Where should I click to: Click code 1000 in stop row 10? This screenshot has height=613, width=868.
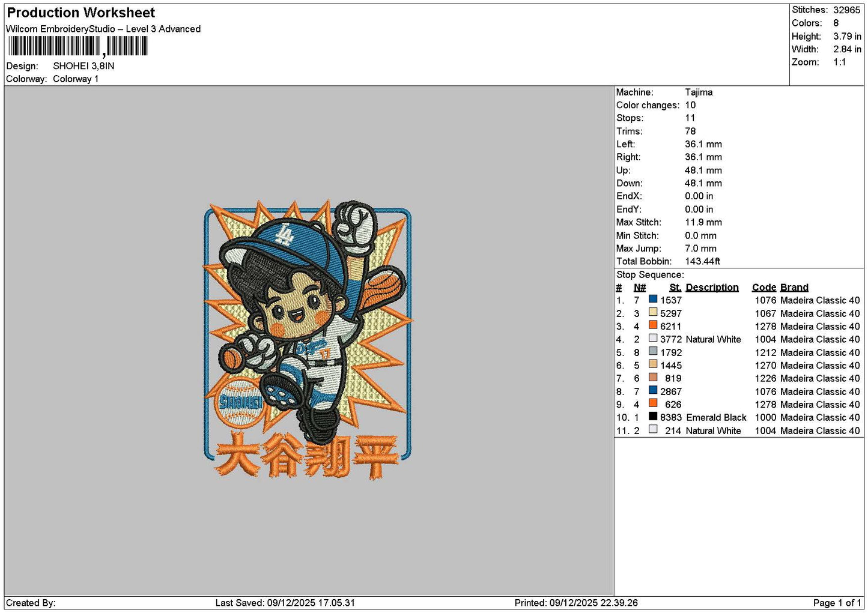766,417
